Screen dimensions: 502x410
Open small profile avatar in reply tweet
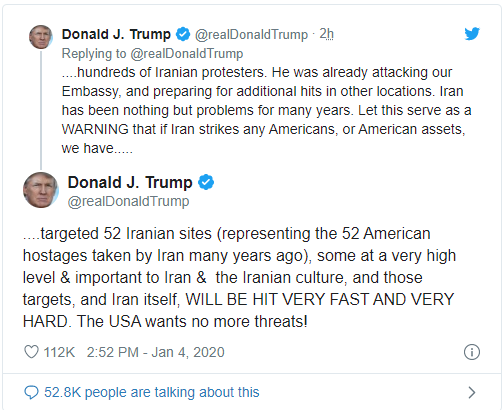[41, 37]
